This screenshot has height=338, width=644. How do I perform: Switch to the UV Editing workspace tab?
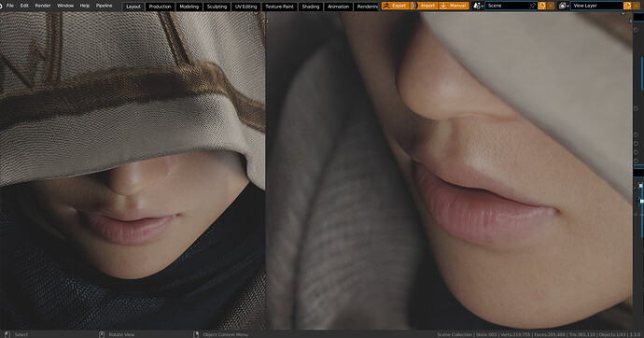click(x=246, y=7)
